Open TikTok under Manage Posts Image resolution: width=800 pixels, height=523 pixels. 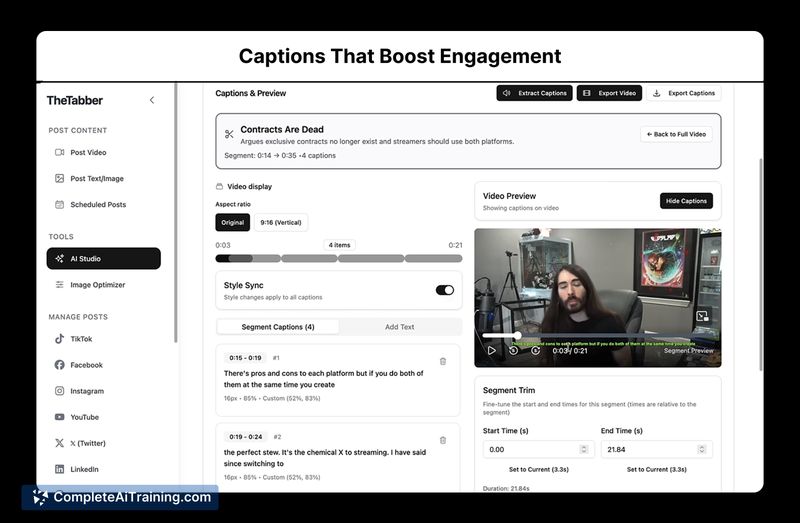[80, 339]
